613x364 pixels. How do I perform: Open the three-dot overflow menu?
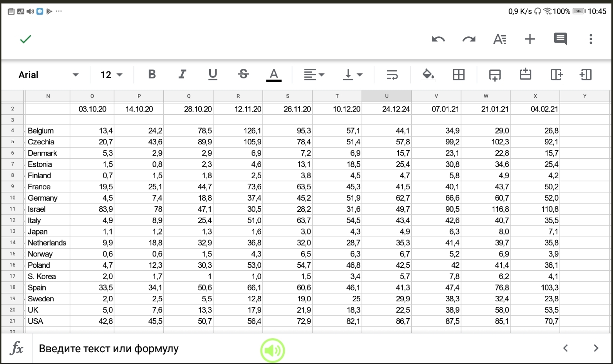[591, 39]
